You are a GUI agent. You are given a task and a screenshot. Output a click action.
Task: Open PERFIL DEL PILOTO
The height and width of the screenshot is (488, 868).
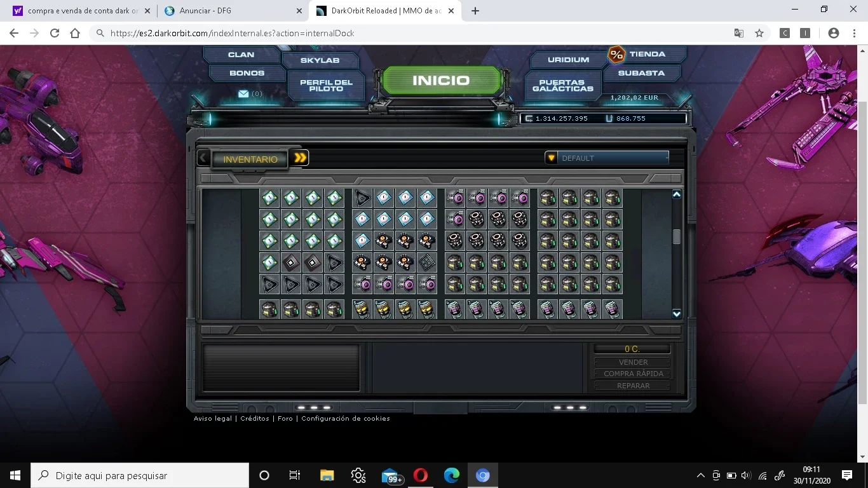(327, 85)
